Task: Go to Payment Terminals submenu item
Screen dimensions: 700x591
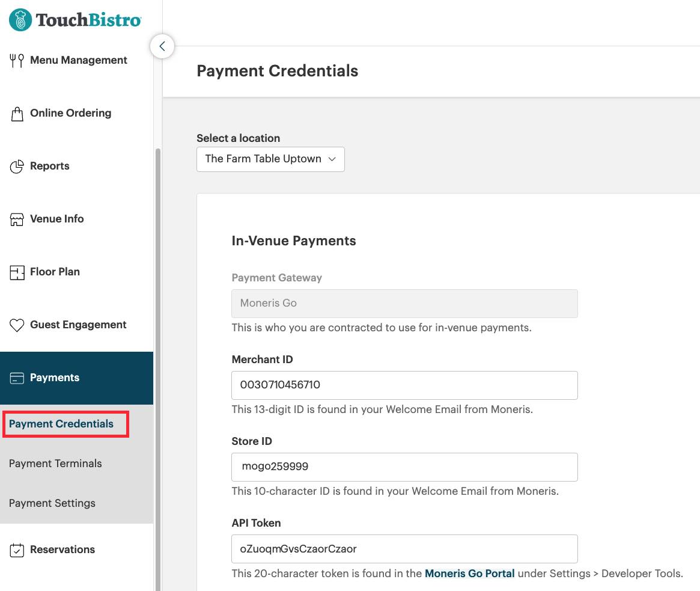Action: coord(55,464)
